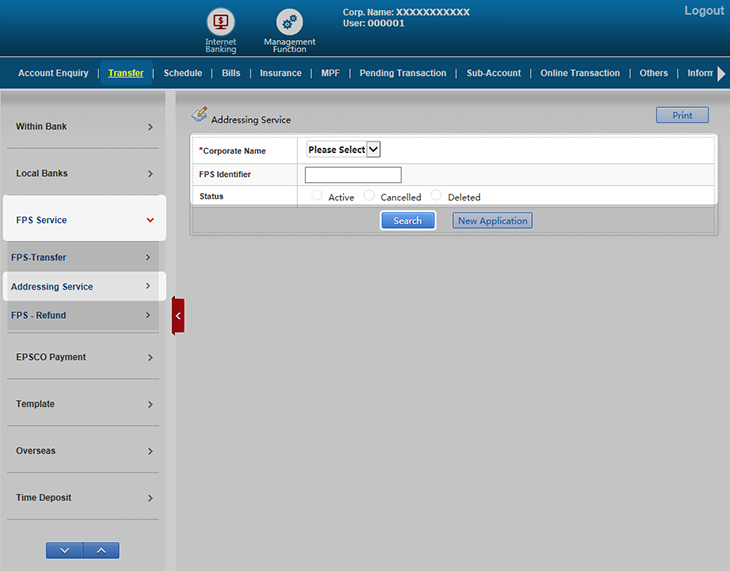This screenshot has height=571, width=730.
Task: Select the Transfer tab
Action: [x=126, y=73]
